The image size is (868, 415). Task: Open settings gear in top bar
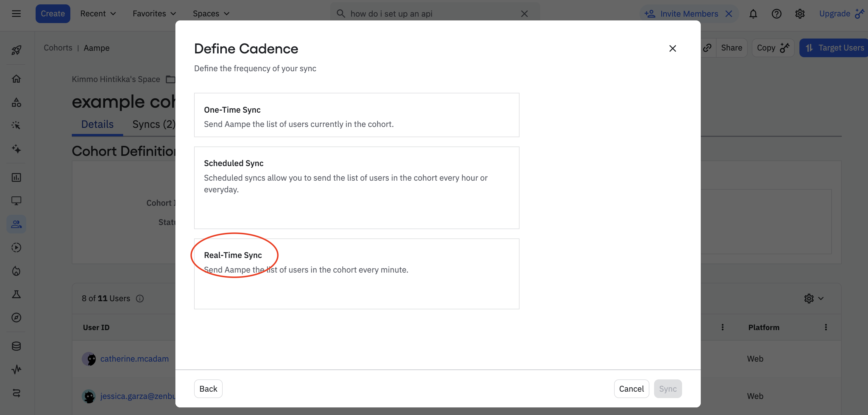(800, 14)
